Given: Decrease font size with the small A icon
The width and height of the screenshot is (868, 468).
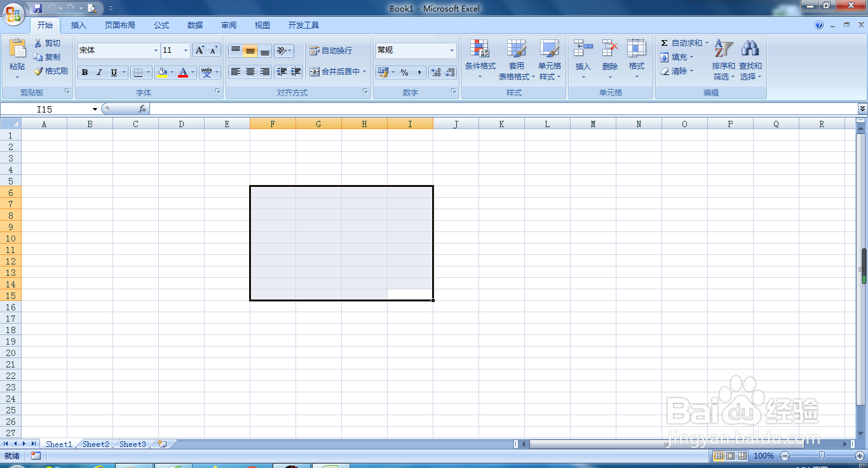Looking at the screenshot, I should pyautogui.click(x=214, y=50).
